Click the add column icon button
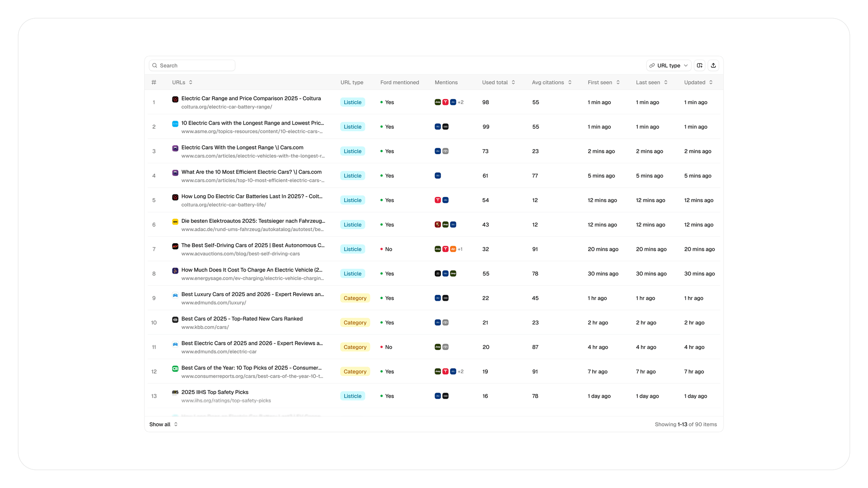868x488 pixels. [x=700, y=65]
